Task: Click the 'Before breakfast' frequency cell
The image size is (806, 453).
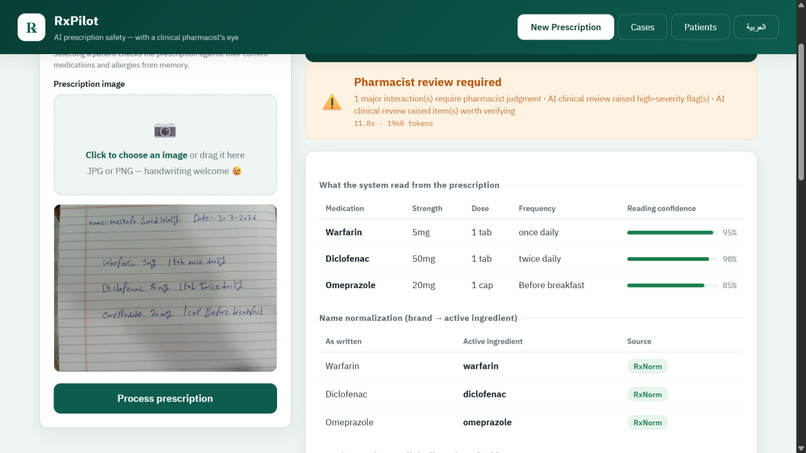Action: [551, 285]
